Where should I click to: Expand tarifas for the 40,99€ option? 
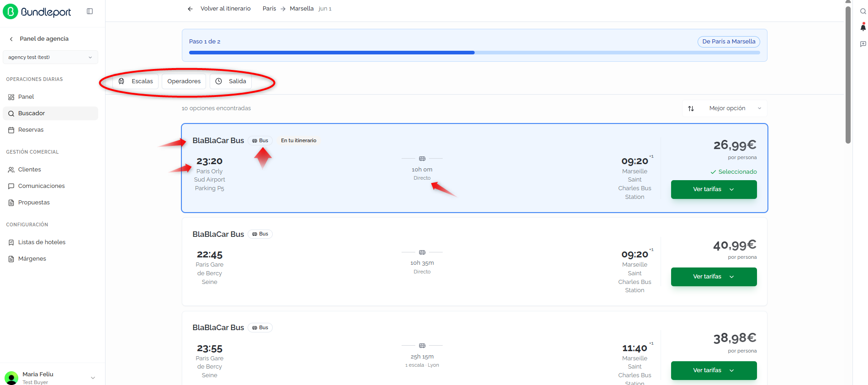coord(714,277)
